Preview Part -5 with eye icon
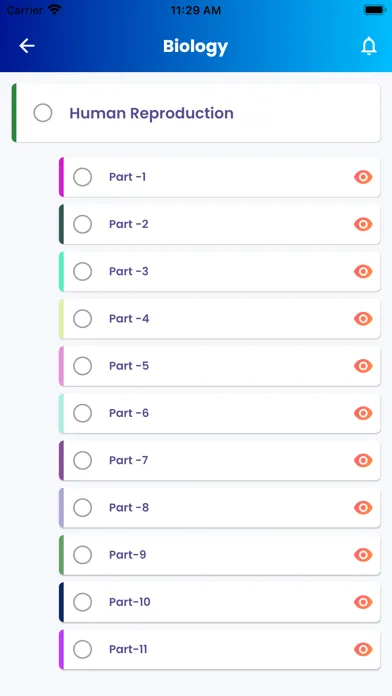Viewport: 392px width, 696px height. tap(363, 366)
